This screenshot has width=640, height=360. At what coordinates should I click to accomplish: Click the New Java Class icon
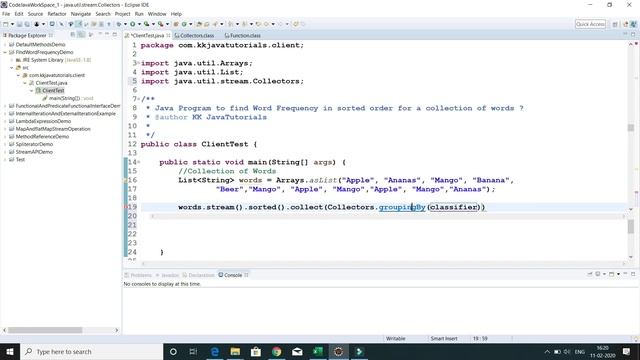[x=184, y=24]
